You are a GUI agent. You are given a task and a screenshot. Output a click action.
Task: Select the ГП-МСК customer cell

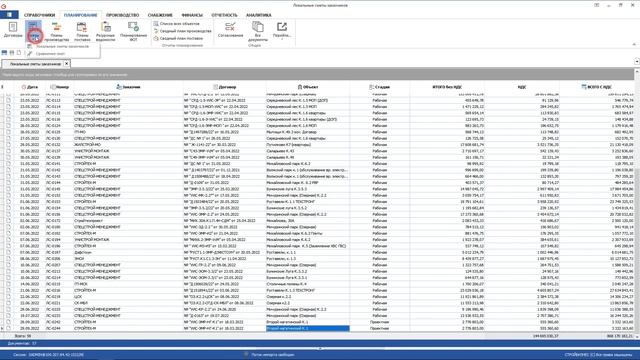click(x=128, y=284)
